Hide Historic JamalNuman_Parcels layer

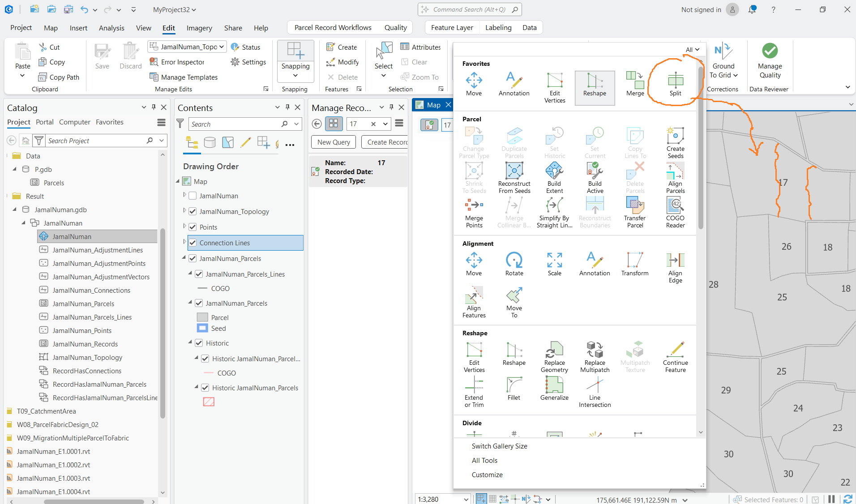tap(205, 388)
